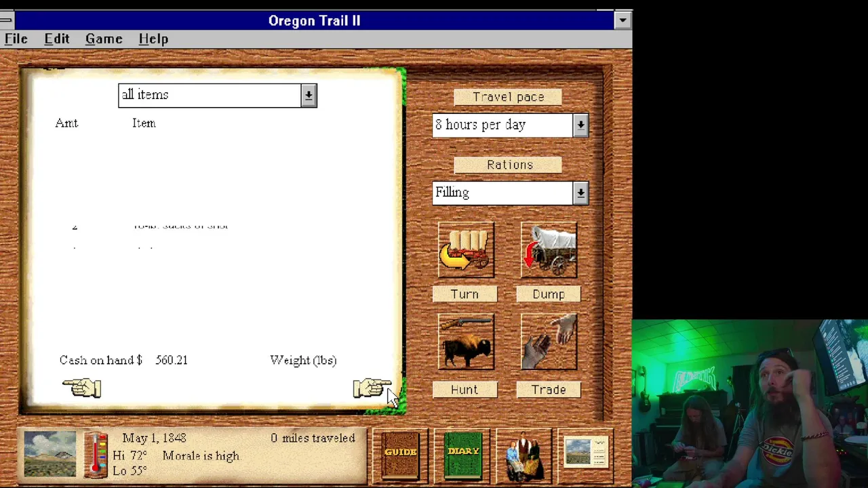
Task: Go to previous page with left pointing hand
Action: tap(81, 388)
